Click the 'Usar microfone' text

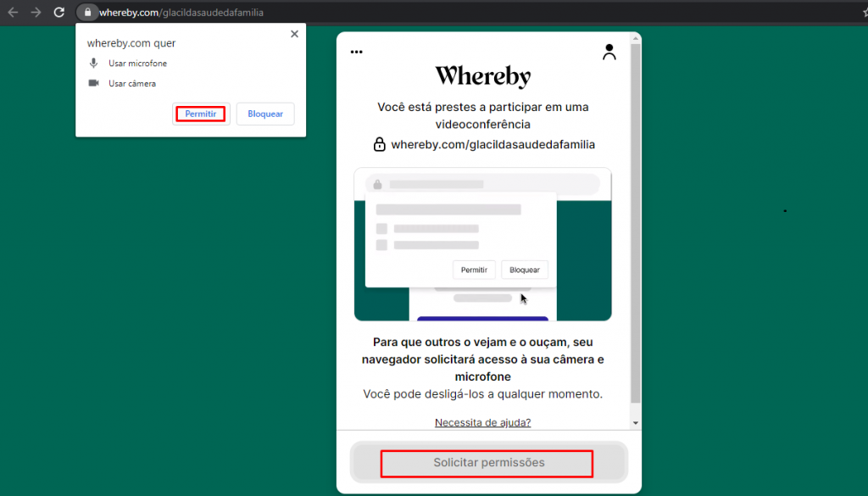coord(138,63)
